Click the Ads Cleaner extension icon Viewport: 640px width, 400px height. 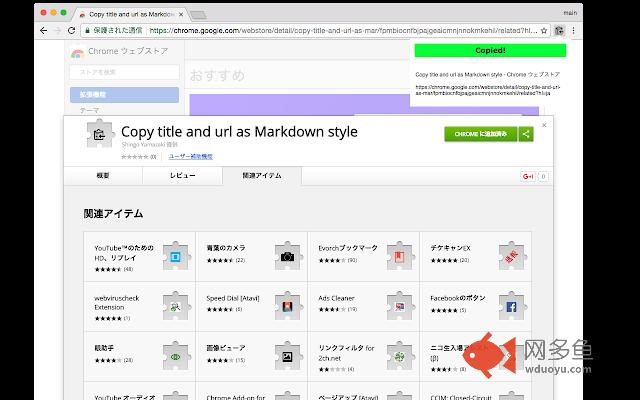pyautogui.click(x=400, y=306)
